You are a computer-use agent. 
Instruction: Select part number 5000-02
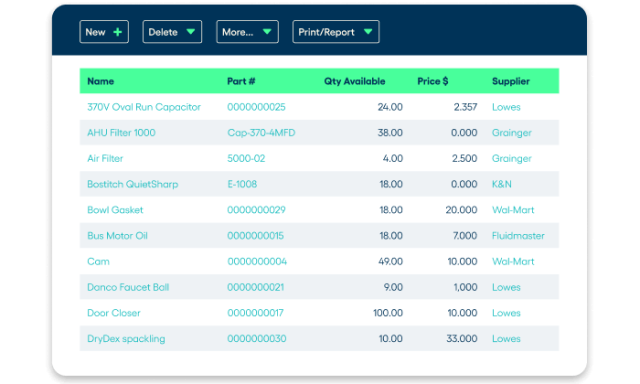(246, 158)
